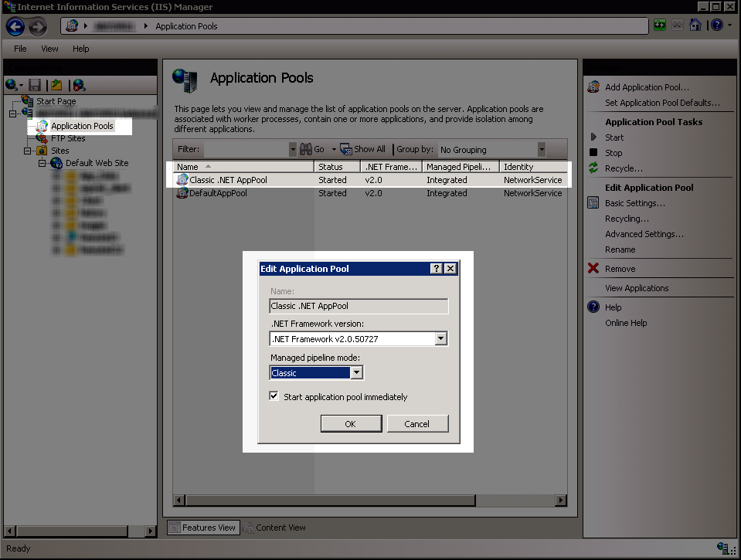This screenshot has width=741, height=560.
Task: Uncheck Start application pool immediately
Action: click(x=274, y=395)
